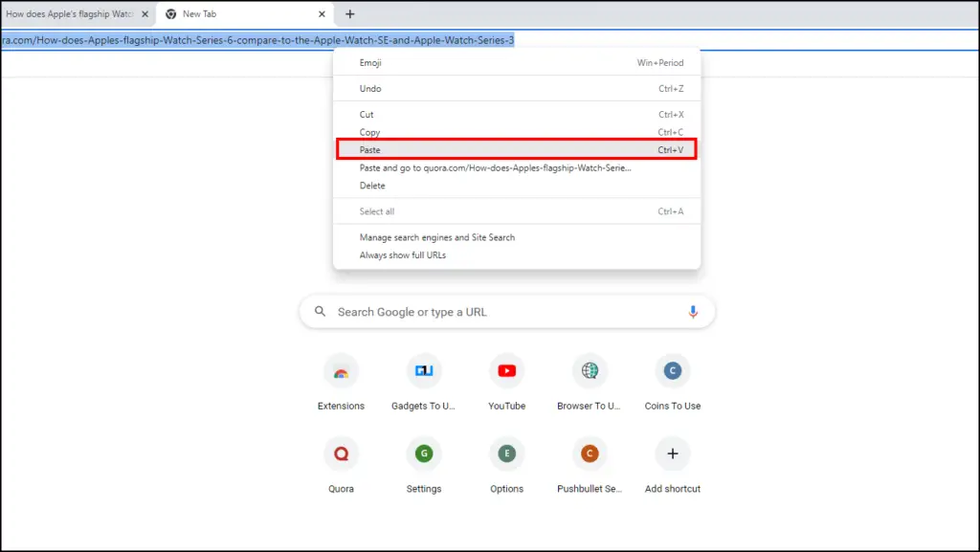Start voice search with microphone icon
The height and width of the screenshot is (552, 980).
pos(693,312)
